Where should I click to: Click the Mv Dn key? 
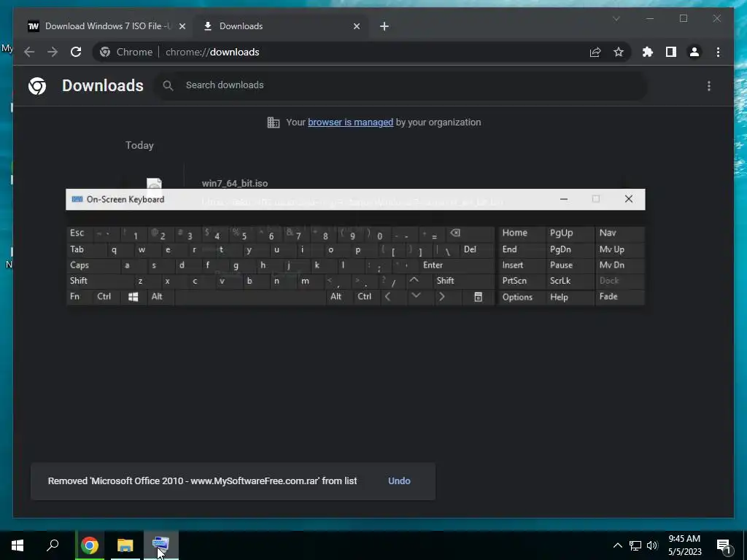(620, 265)
